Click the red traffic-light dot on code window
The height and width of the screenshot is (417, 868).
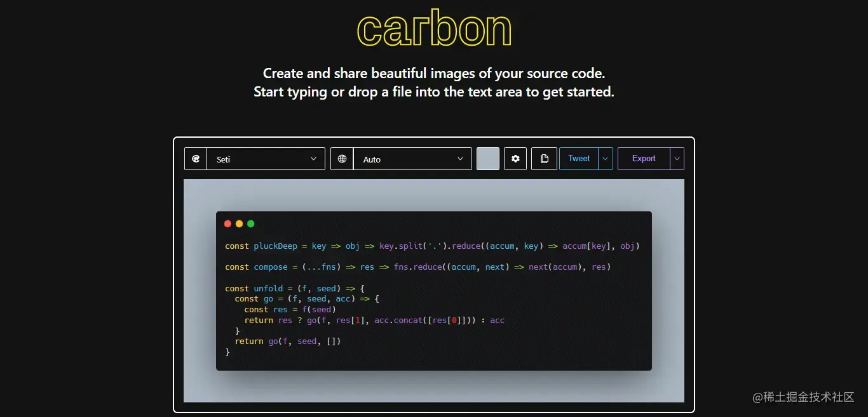pos(227,223)
